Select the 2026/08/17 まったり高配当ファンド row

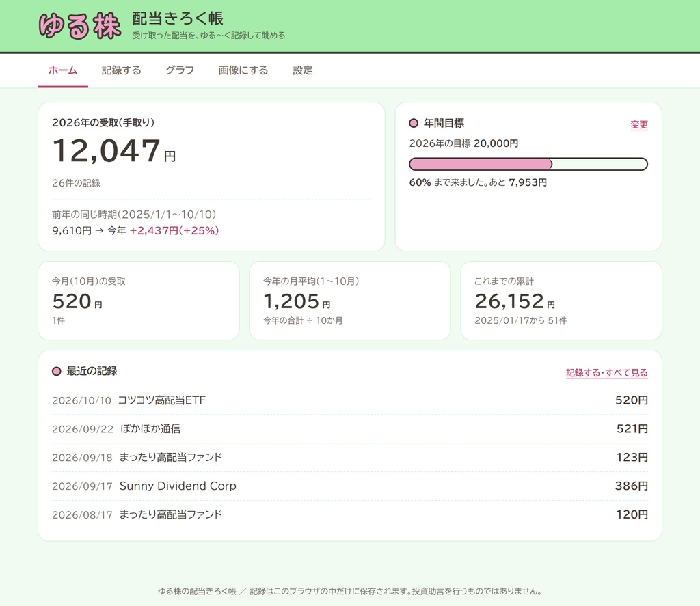click(x=349, y=514)
